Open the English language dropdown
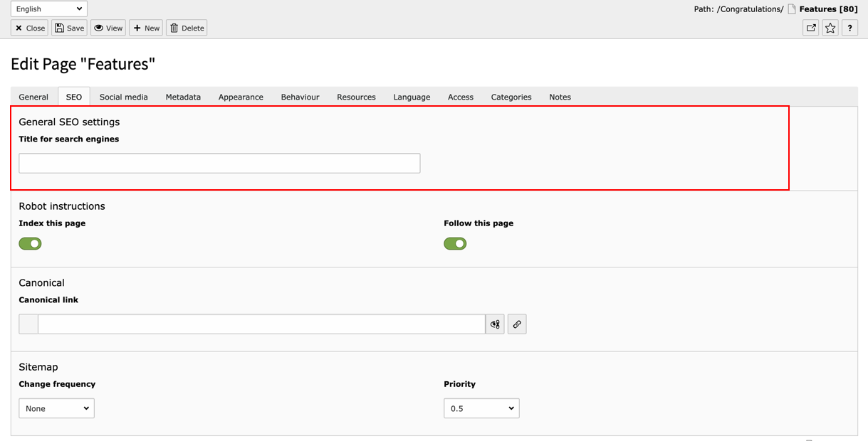Image resolution: width=868 pixels, height=441 pixels. click(48, 9)
